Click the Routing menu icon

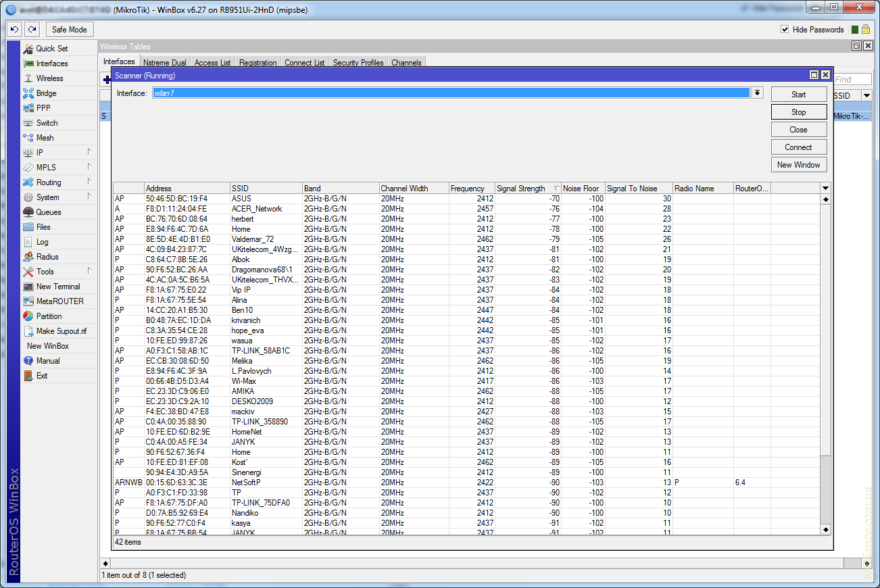(28, 182)
